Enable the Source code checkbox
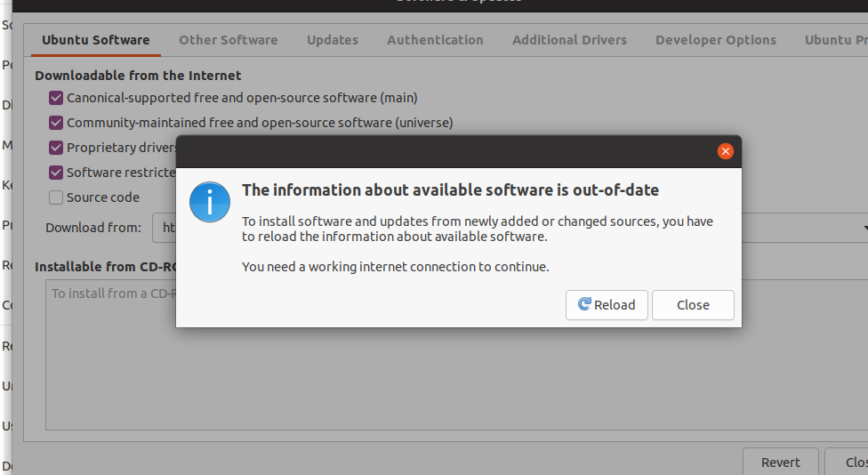The image size is (868, 475). point(56,197)
